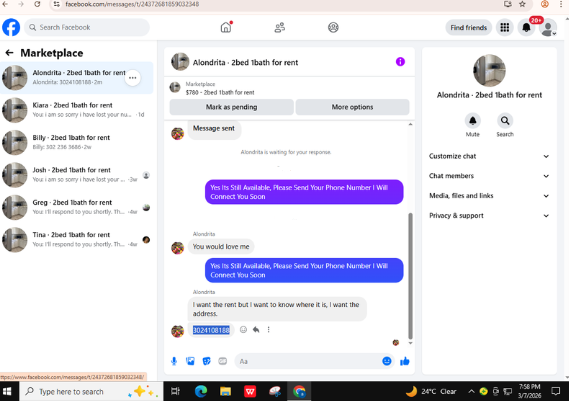Open more options for 3024108188 message
569x401 pixels.
pos(269,330)
